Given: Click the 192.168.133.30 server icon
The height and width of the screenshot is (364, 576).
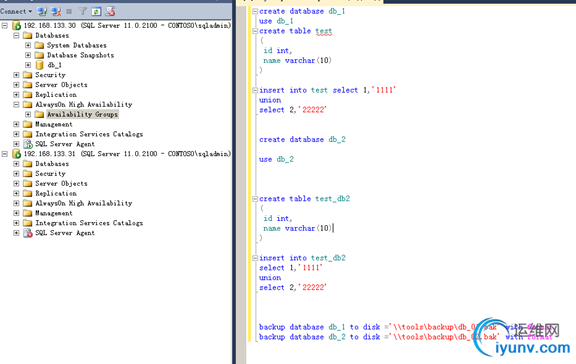Looking at the screenshot, I should point(17,25).
